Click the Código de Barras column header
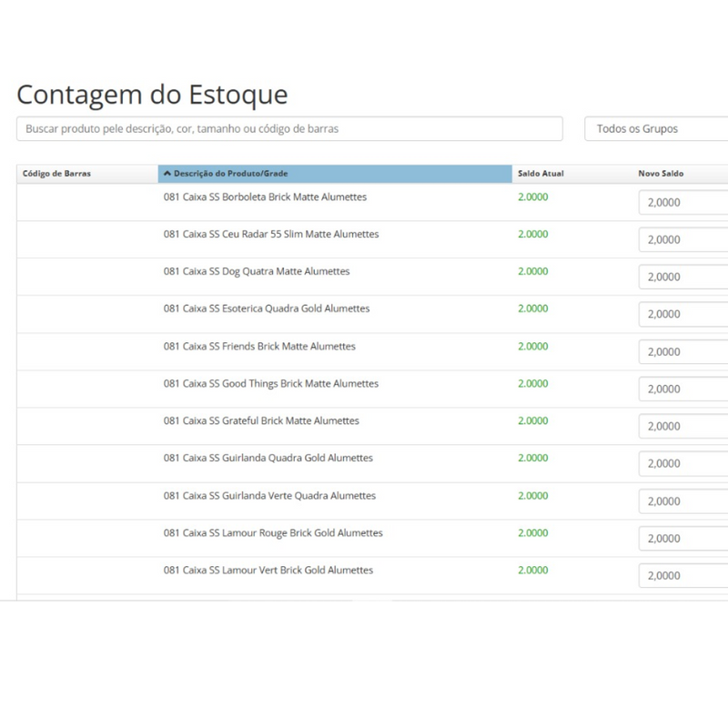728x728 pixels. 56,174
